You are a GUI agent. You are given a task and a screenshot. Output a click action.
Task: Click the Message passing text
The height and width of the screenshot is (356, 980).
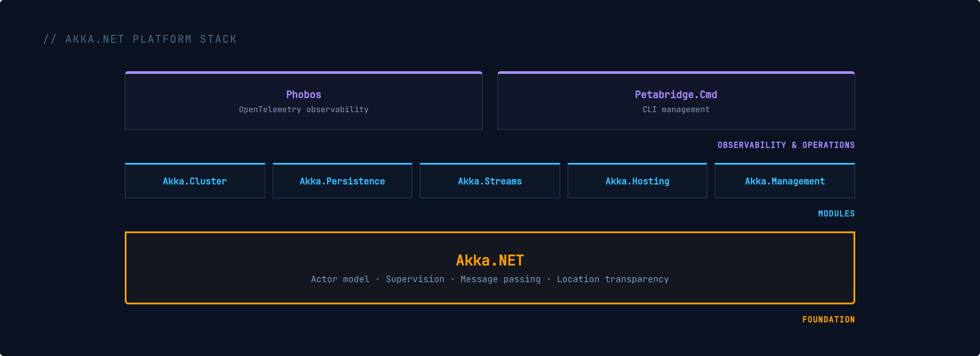pyautogui.click(x=500, y=279)
